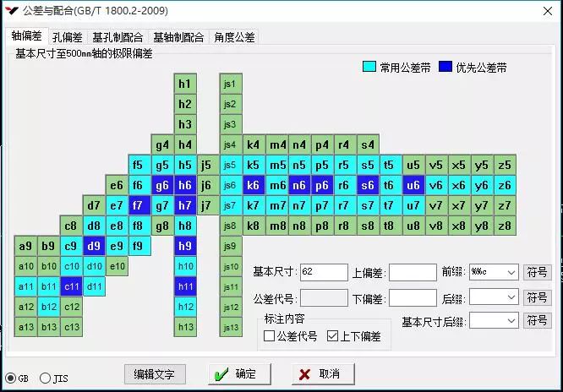
Task: Select the h1 tolerance cell
Action: click(x=185, y=84)
